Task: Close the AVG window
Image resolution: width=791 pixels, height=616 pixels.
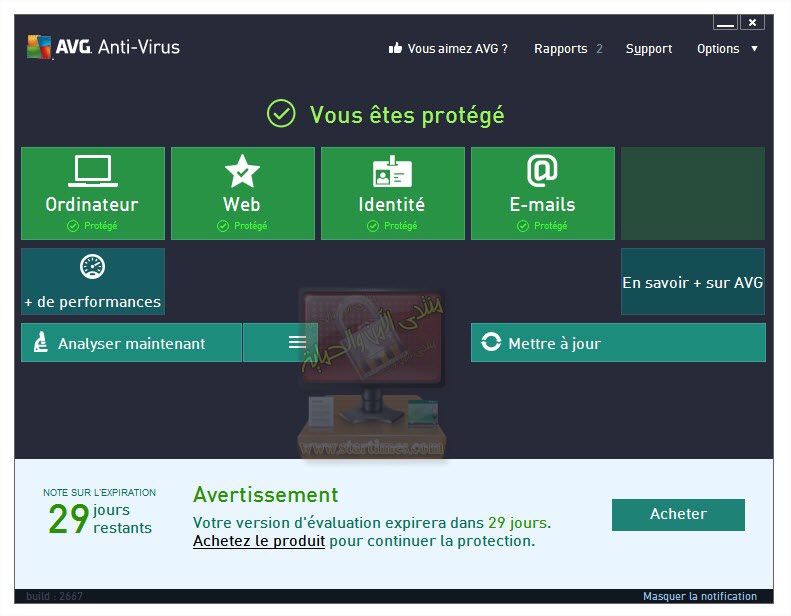Action: 752,23
